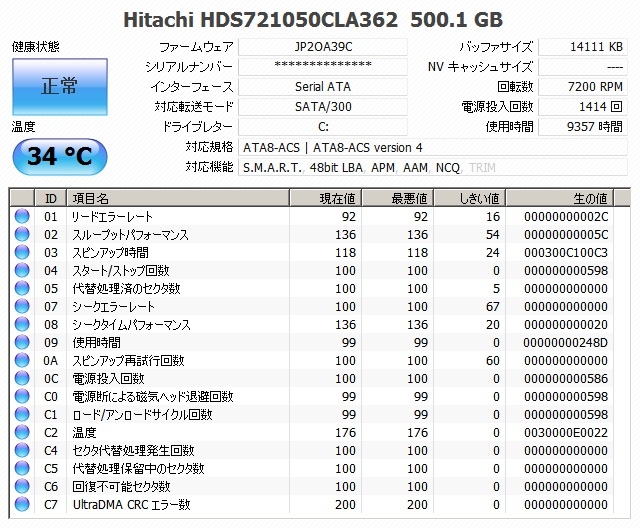Screen dimensions: 640x528
Task: Click status orb for ID 0A row
Action: click(22, 360)
